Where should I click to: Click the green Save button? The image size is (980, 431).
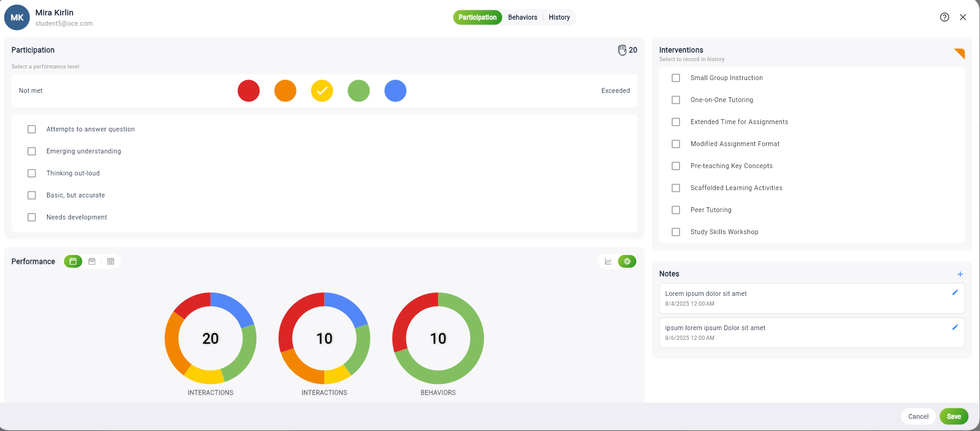click(x=954, y=416)
